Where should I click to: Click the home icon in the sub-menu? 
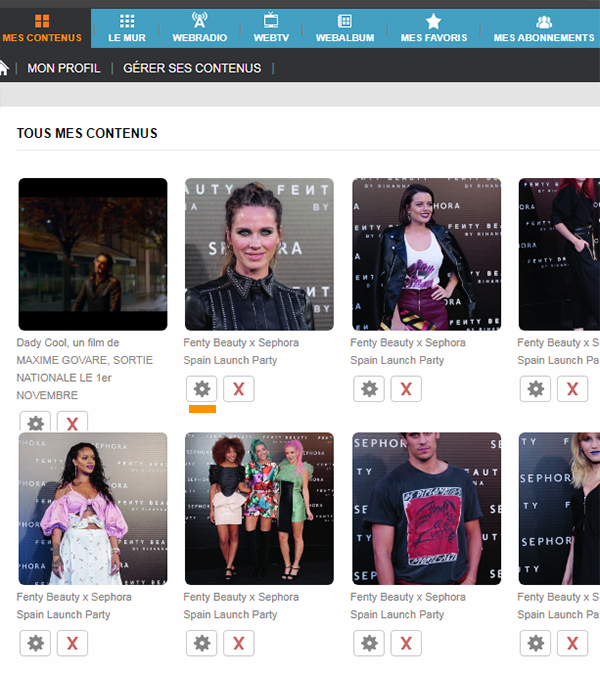[4, 68]
